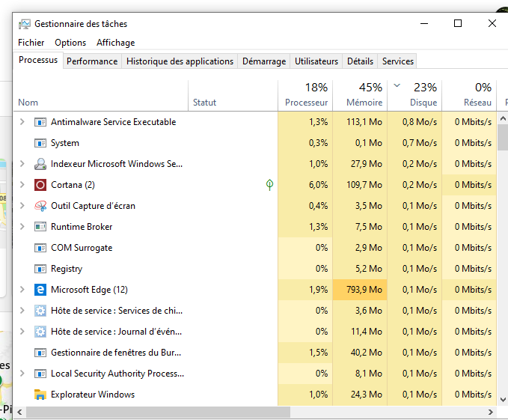Click the vertical scrollbar down arrow
The image size is (508, 420).
[503, 399]
